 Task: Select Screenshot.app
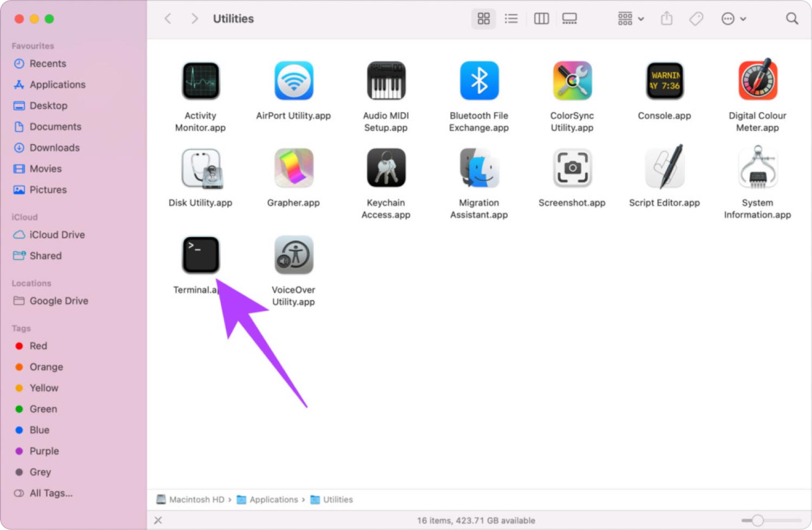[x=572, y=168]
